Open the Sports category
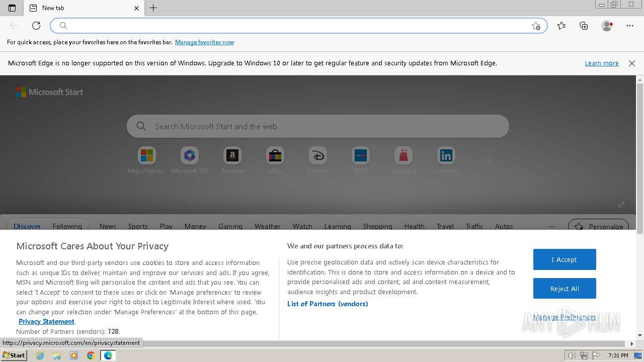 coord(138,226)
